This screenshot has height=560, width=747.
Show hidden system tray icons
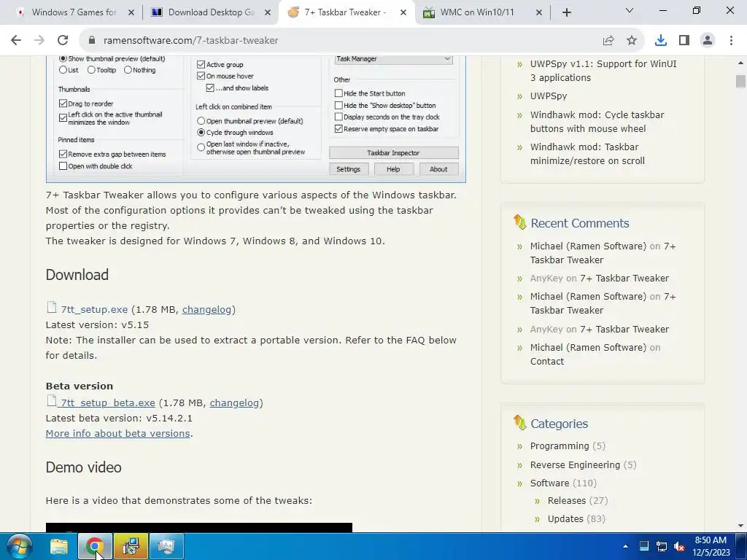pos(625,547)
